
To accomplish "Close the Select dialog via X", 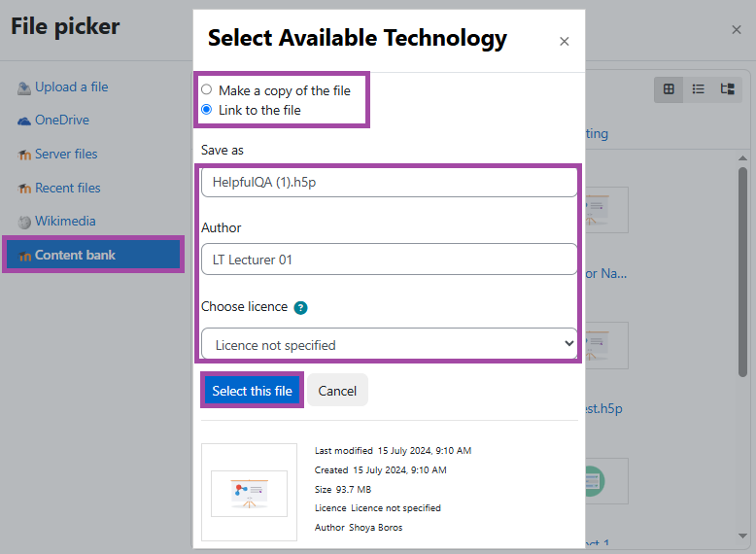I will (565, 42).
